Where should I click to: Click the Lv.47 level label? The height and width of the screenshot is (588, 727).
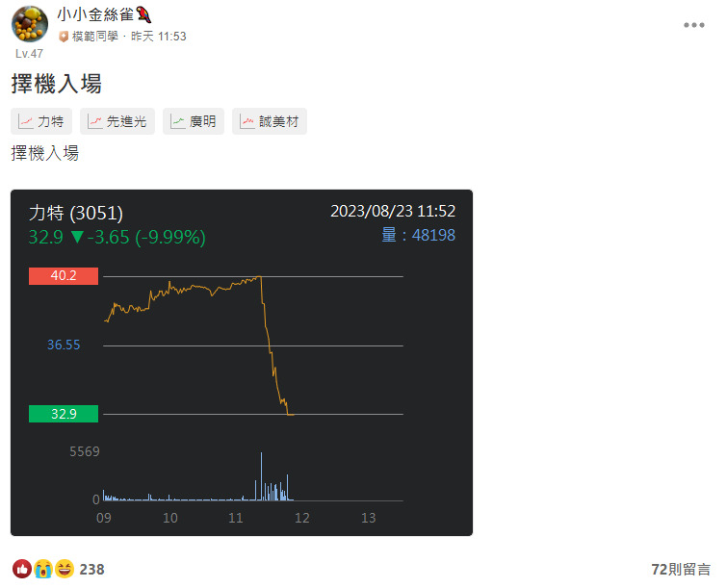click(x=29, y=54)
